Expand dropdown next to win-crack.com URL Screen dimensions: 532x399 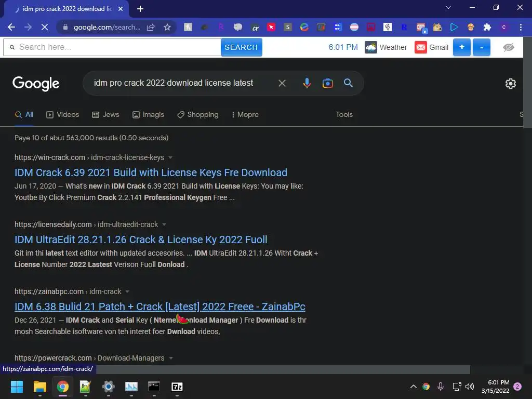click(x=170, y=158)
